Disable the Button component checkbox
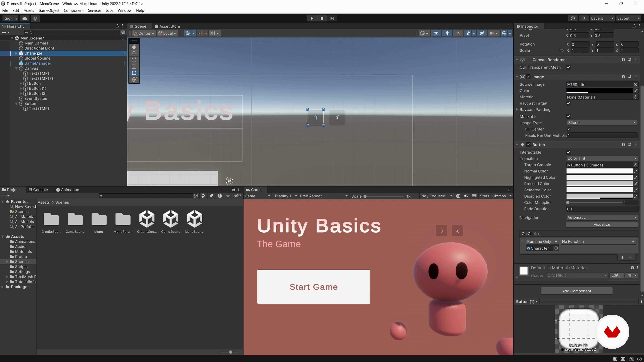644x362 pixels. tap(528, 145)
